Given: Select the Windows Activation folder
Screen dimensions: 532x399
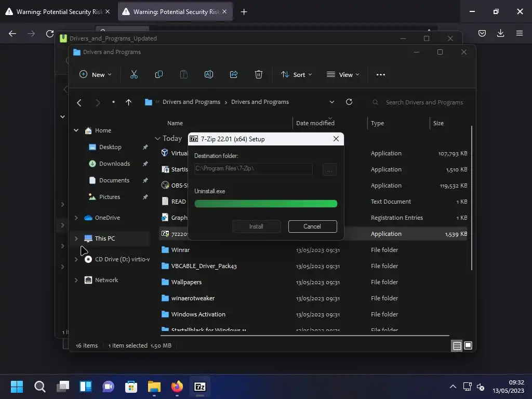Looking at the screenshot, I should 198,314.
